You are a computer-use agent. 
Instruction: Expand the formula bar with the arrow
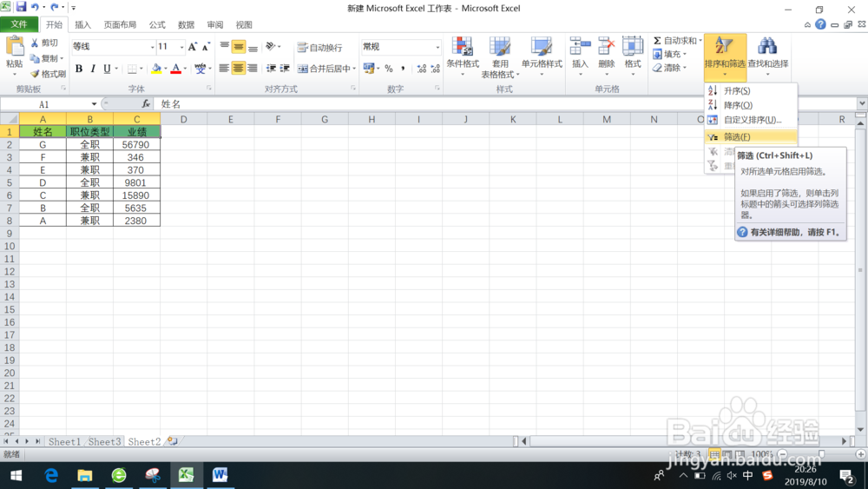862,103
